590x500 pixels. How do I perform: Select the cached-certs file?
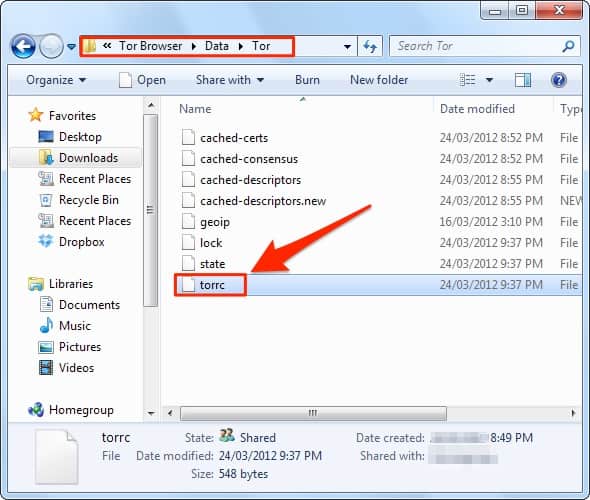tap(234, 138)
